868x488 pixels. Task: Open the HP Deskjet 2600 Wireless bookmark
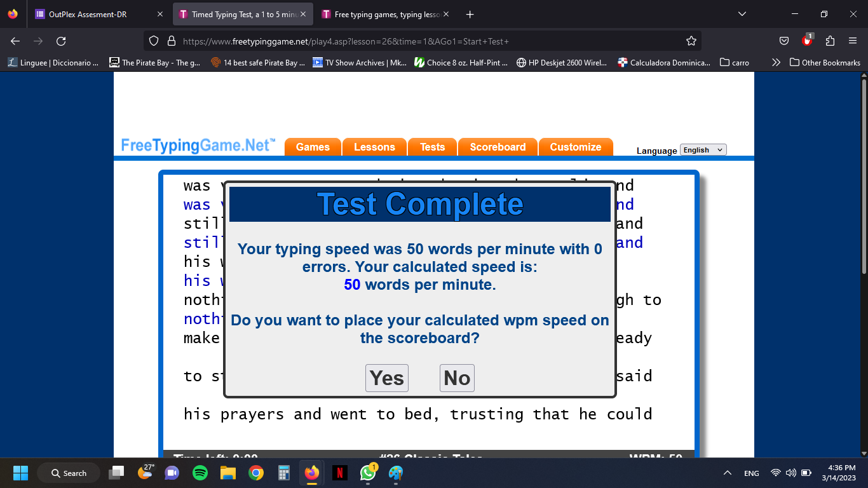562,62
